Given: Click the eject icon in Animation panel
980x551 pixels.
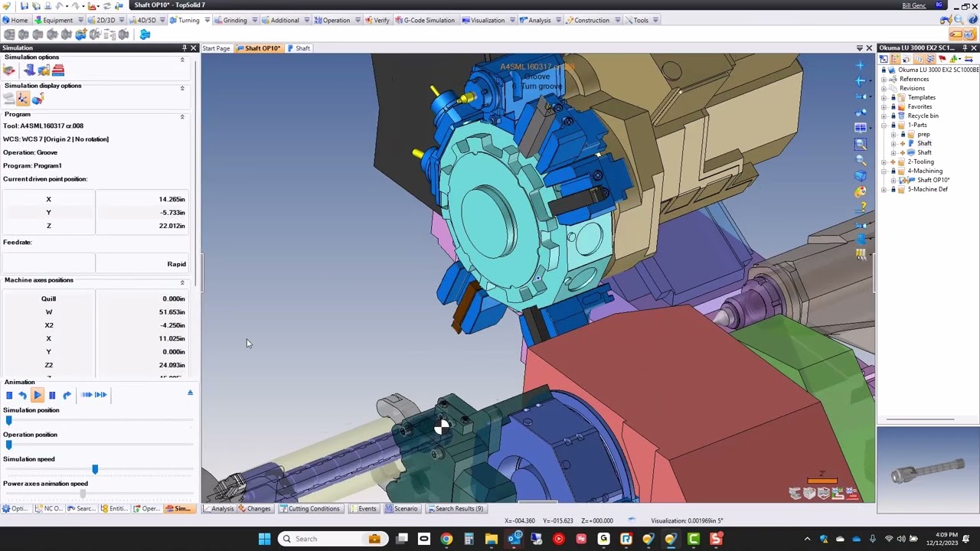Looking at the screenshot, I should (x=190, y=393).
